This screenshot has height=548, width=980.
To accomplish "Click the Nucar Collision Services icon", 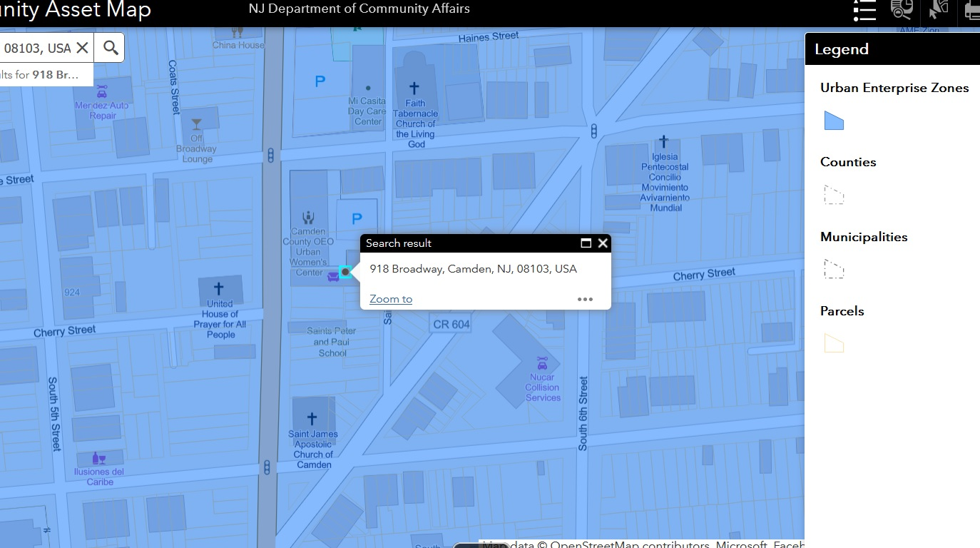I will (542, 362).
